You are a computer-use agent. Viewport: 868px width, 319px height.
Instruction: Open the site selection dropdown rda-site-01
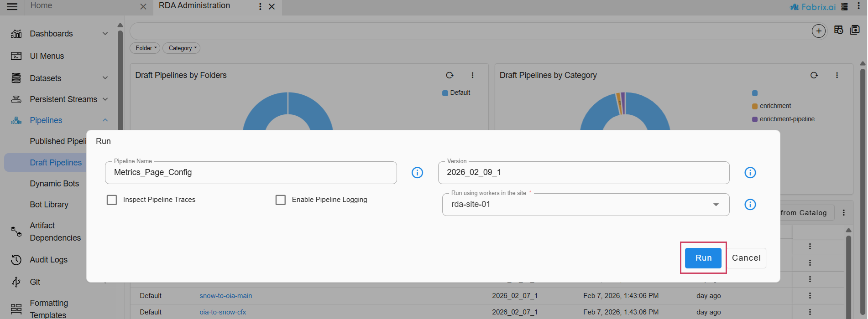(586, 205)
